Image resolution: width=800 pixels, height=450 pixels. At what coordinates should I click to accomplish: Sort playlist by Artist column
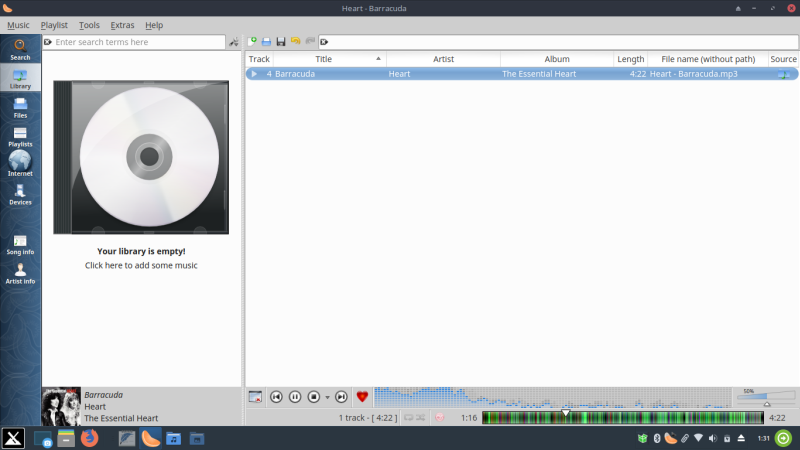point(443,59)
